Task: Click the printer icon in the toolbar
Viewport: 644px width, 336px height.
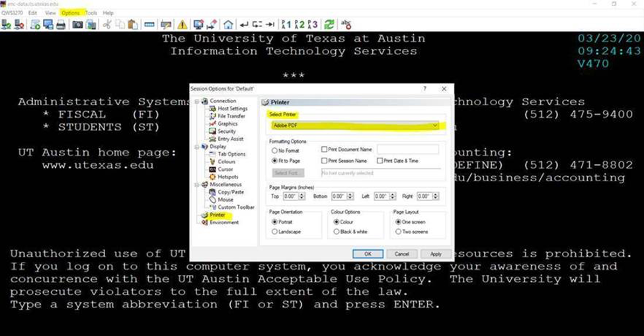Action: pyautogui.click(x=61, y=24)
